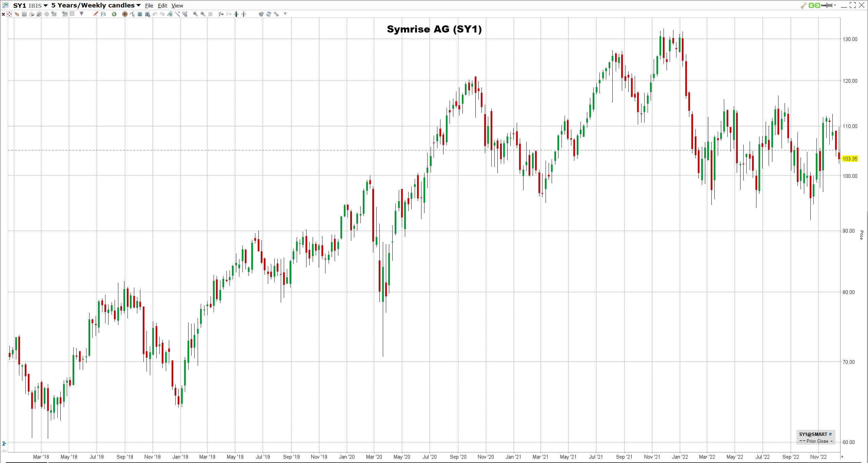Image resolution: width=868 pixels, height=463 pixels.
Task: Zoom in with the plus magnifier
Action: tap(195, 14)
